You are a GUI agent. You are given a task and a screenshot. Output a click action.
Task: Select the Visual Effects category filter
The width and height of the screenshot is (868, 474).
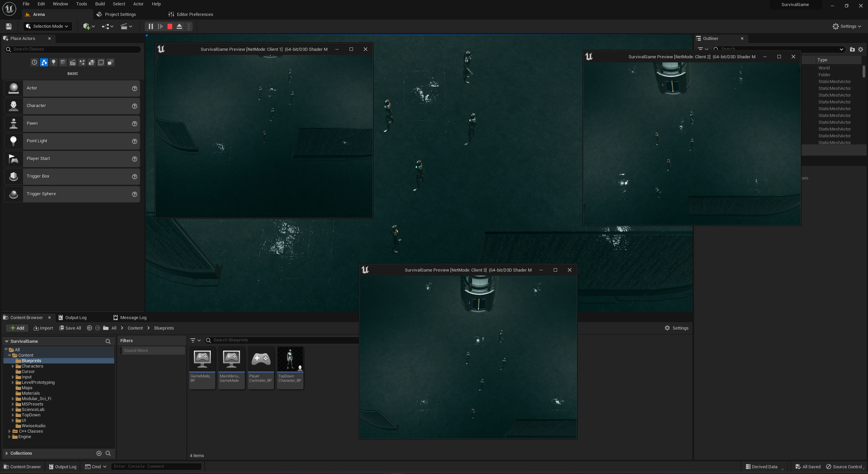[x=82, y=63]
